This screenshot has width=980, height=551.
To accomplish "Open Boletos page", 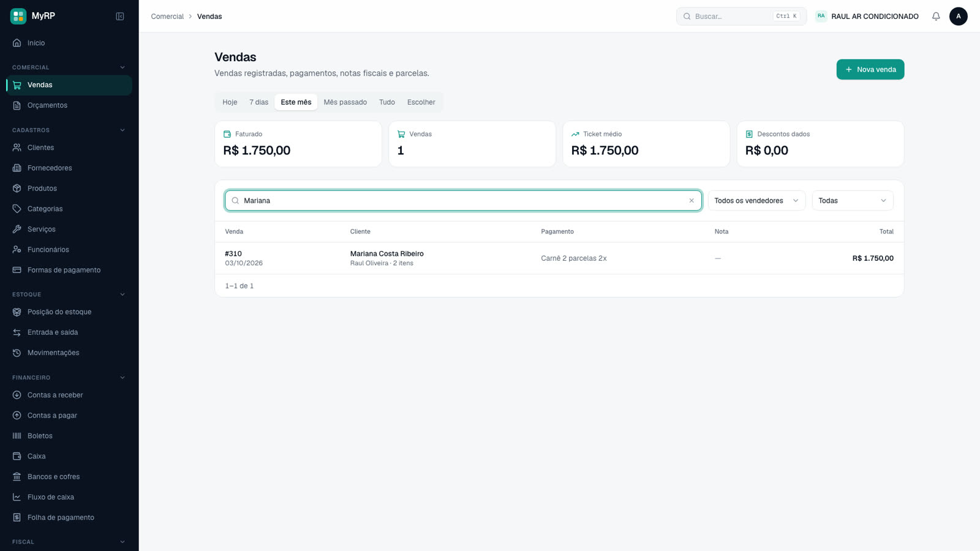I will point(69,436).
